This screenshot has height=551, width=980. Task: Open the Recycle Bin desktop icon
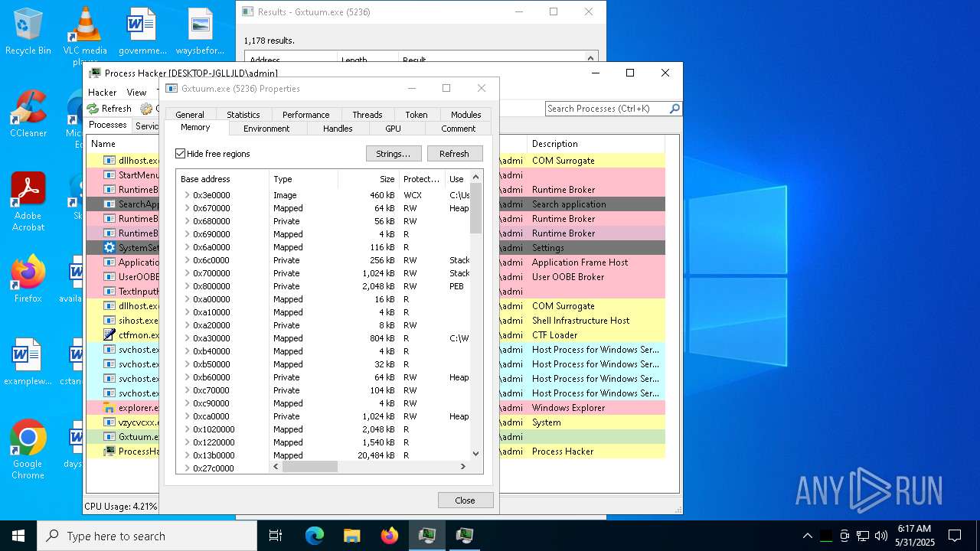point(28,32)
